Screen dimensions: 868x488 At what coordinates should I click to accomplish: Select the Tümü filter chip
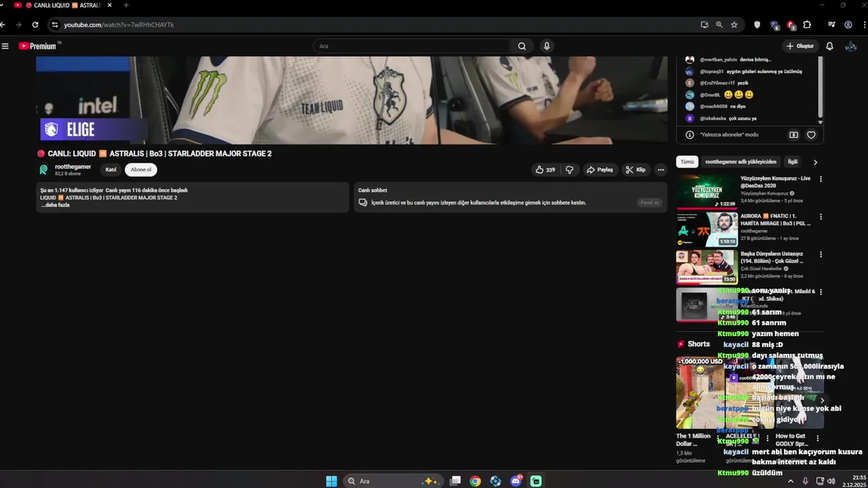point(687,162)
